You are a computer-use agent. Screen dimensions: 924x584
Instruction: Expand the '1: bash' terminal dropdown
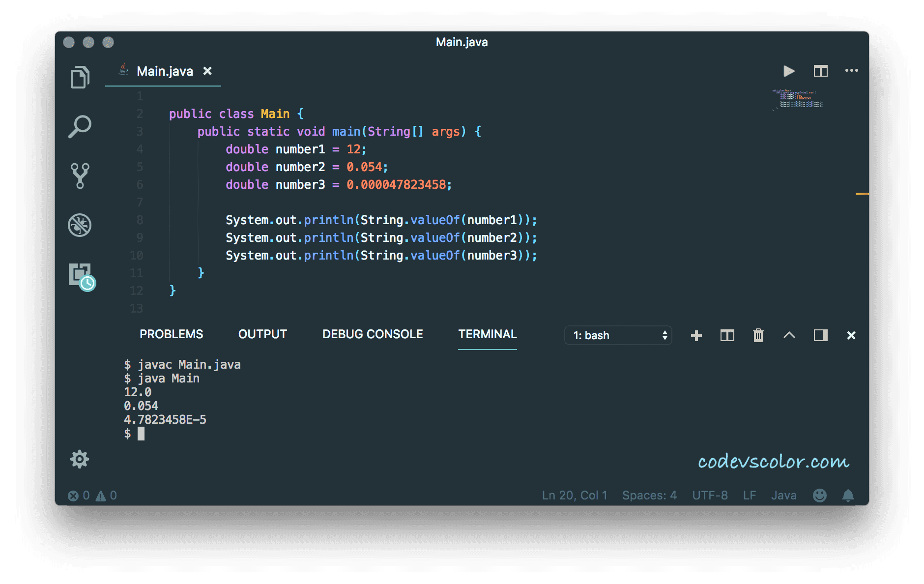[x=618, y=335]
